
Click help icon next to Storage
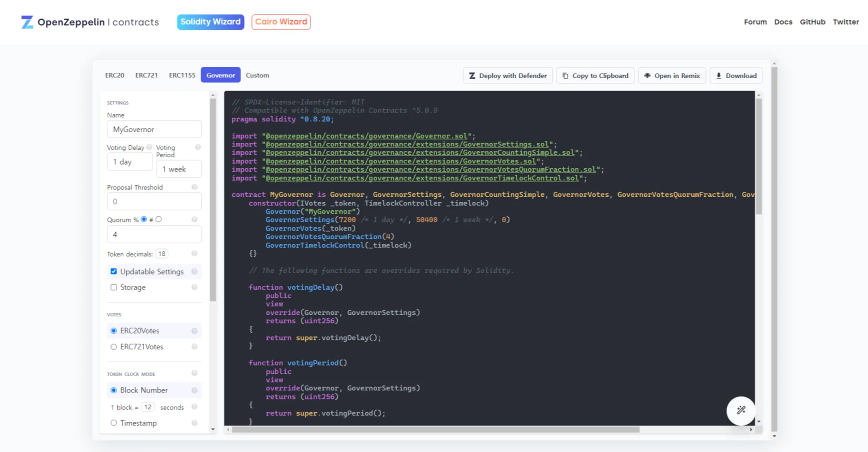point(194,287)
